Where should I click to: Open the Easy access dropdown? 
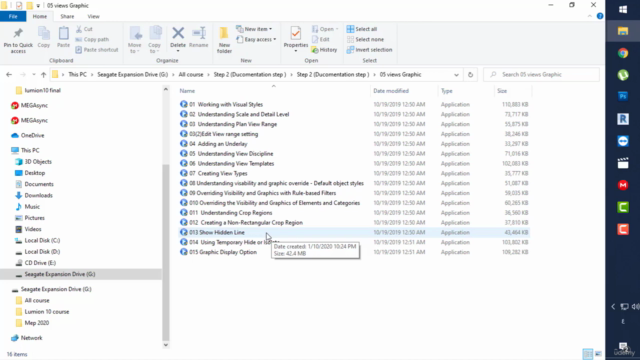point(256,40)
